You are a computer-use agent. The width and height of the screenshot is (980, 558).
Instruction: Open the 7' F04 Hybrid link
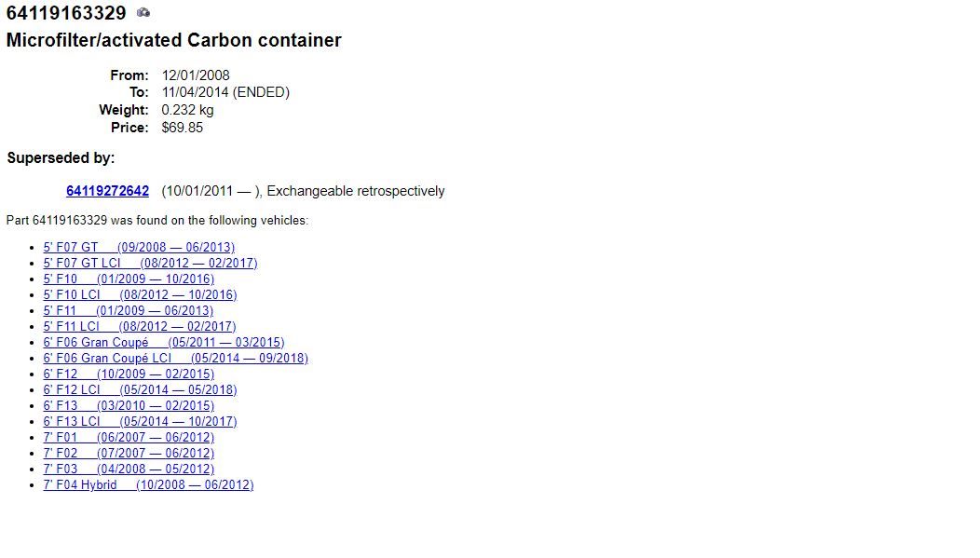(x=148, y=485)
